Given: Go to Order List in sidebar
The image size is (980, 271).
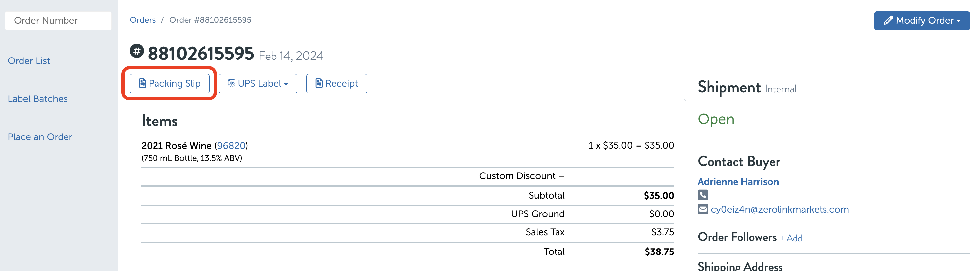Looking at the screenshot, I should tap(29, 61).
